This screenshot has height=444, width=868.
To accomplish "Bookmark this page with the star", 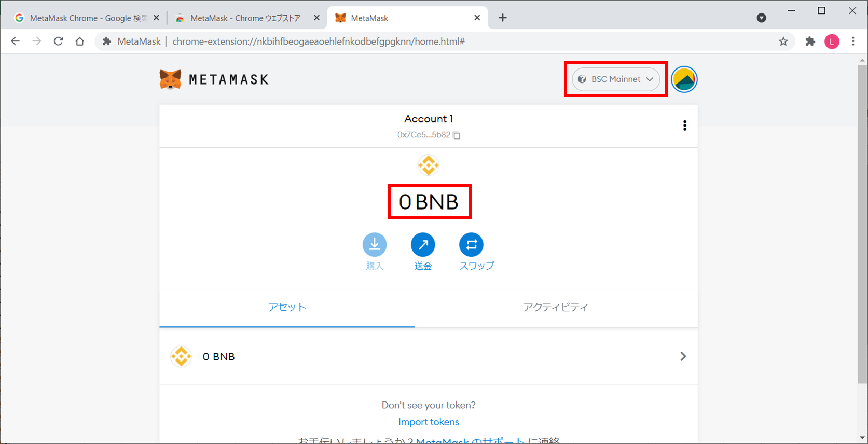I will [783, 41].
